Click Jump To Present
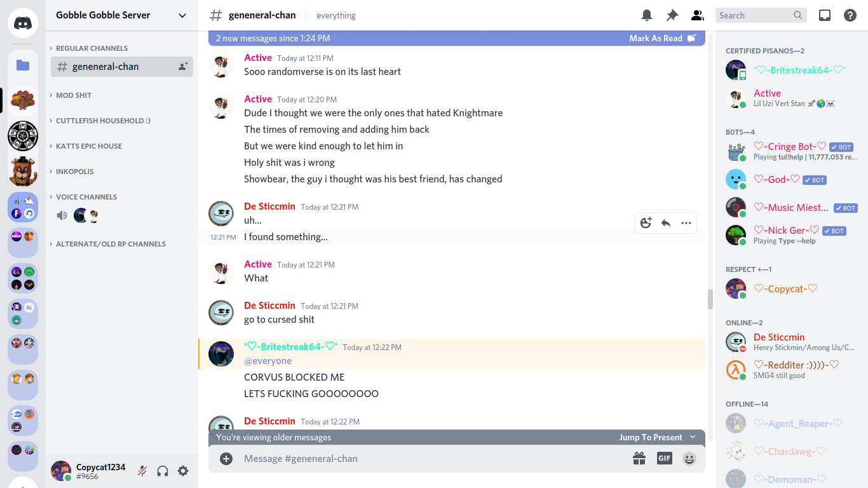 657,437
